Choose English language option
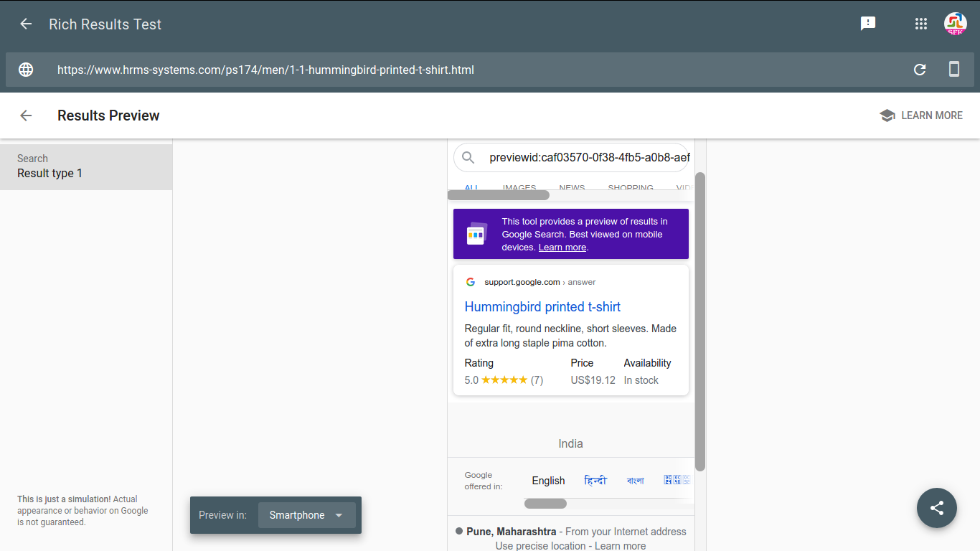Image resolution: width=980 pixels, height=551 pixels. coord(548,481)
